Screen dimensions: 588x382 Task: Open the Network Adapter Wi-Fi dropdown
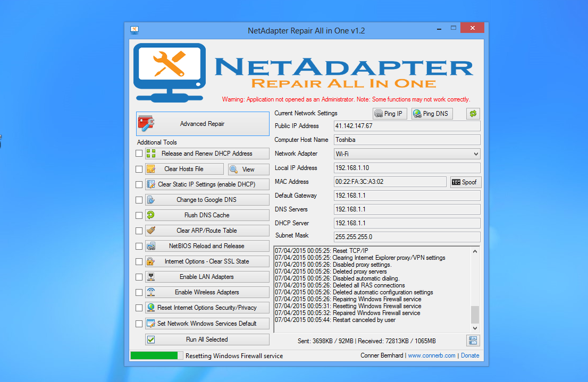(x=407, y=154)
